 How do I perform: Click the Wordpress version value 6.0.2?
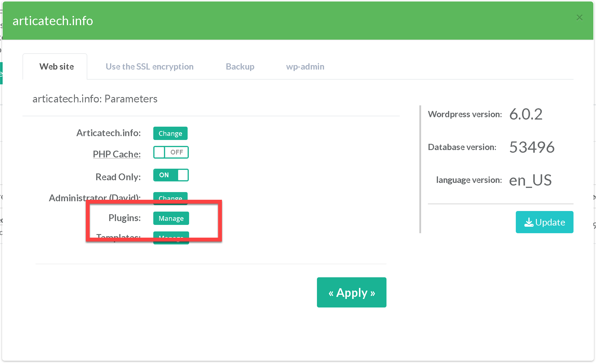(526, 114)
